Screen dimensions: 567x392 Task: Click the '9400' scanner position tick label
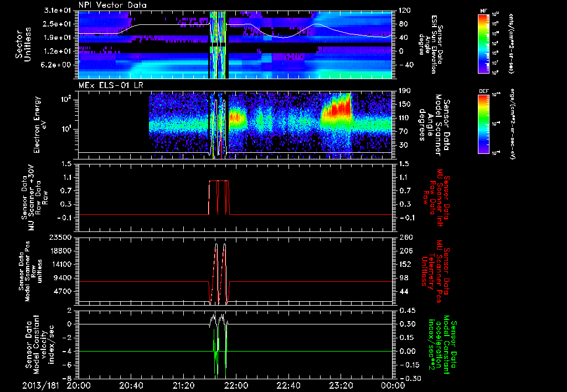tap(63, 278)
